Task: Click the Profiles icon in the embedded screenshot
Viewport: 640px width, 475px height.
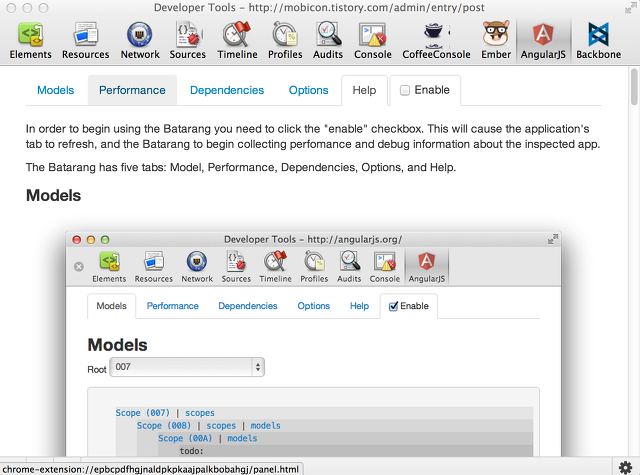Action: [x=314, y=267]
